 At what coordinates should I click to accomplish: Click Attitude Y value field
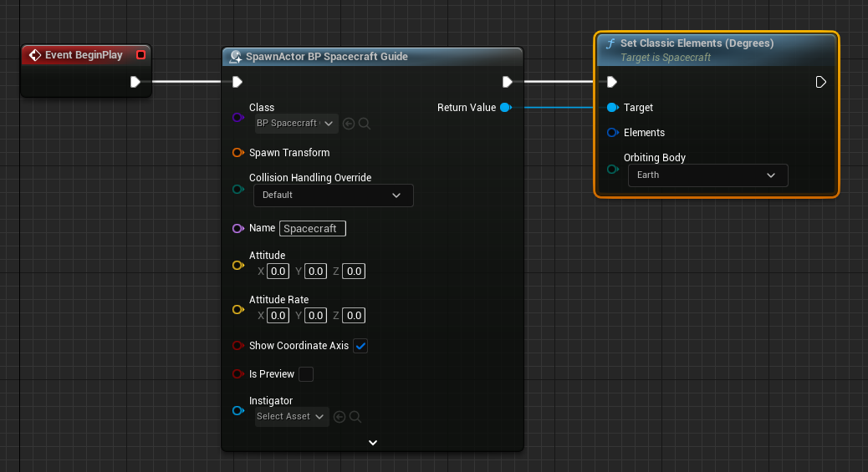click(315, 272)
